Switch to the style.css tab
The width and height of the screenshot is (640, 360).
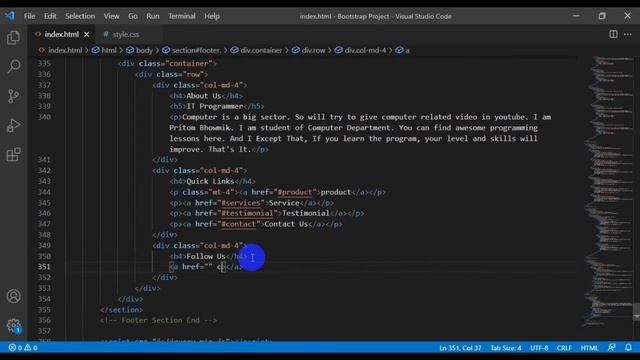[126, 35]
